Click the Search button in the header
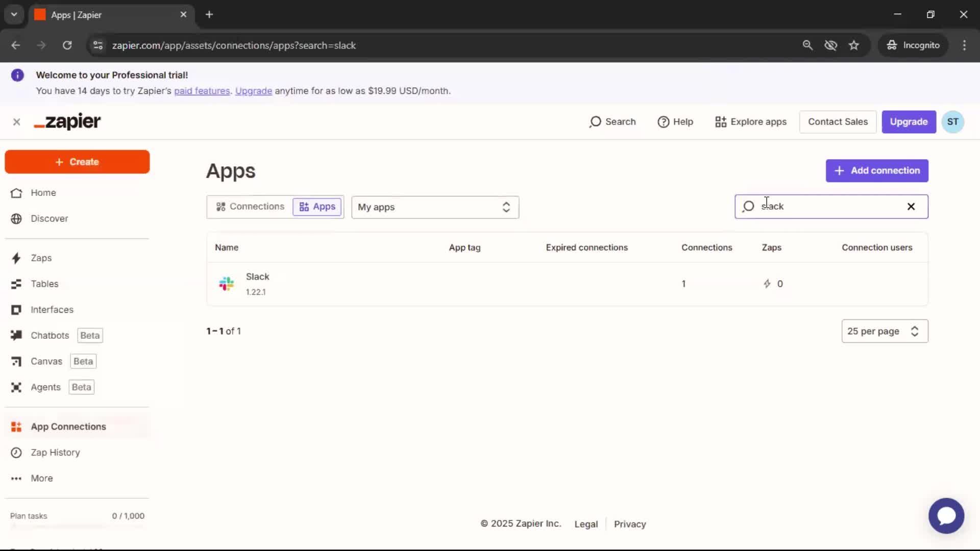The height and width of the screenshot is (551, 980). (x=612, y=122)
